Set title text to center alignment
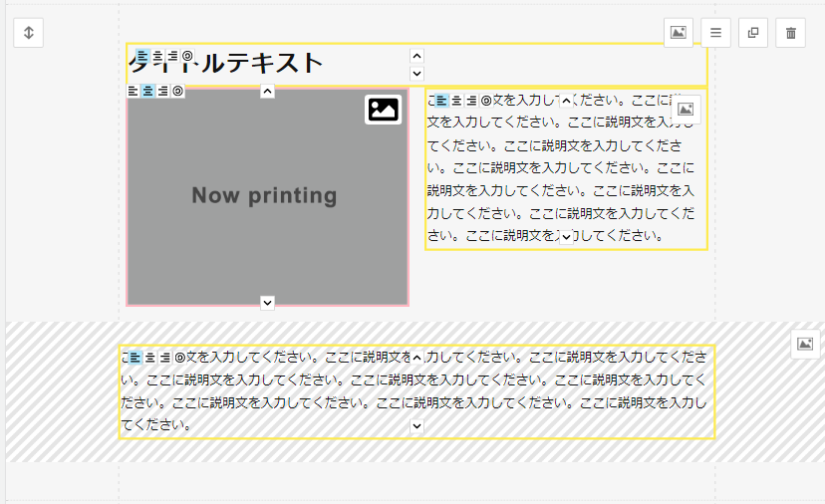Image resolution: width=825 pixels, height=504 pixels. [157, 56]
